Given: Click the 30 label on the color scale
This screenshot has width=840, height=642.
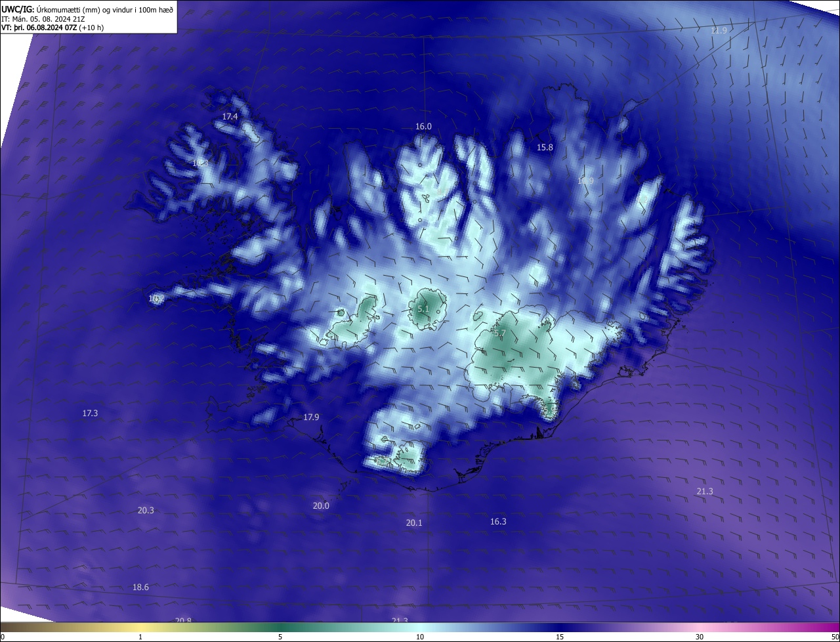Looking at the screenshot, I should click(700, 637).
